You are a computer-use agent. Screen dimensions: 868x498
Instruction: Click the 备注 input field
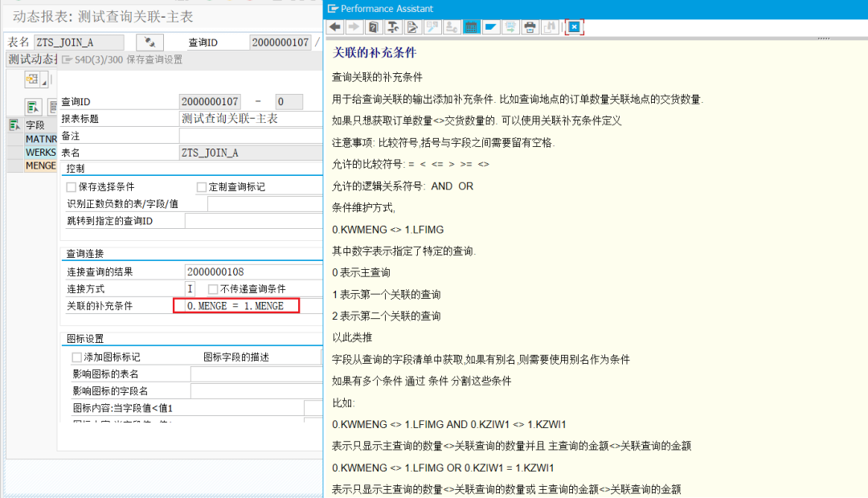click(251, 136)
